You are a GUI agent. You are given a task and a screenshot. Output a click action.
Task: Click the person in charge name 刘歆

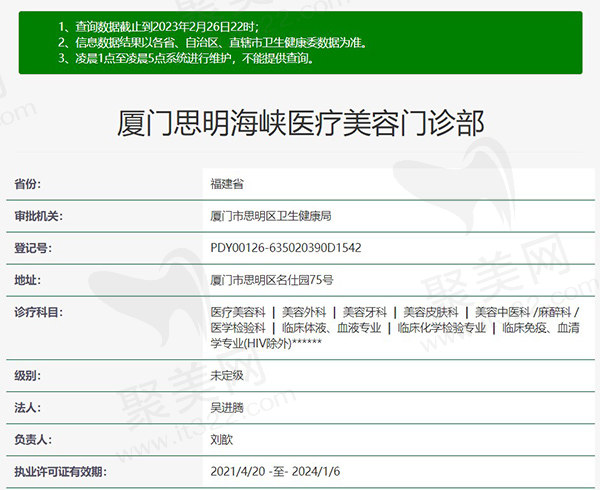click(x=221, y=439)
